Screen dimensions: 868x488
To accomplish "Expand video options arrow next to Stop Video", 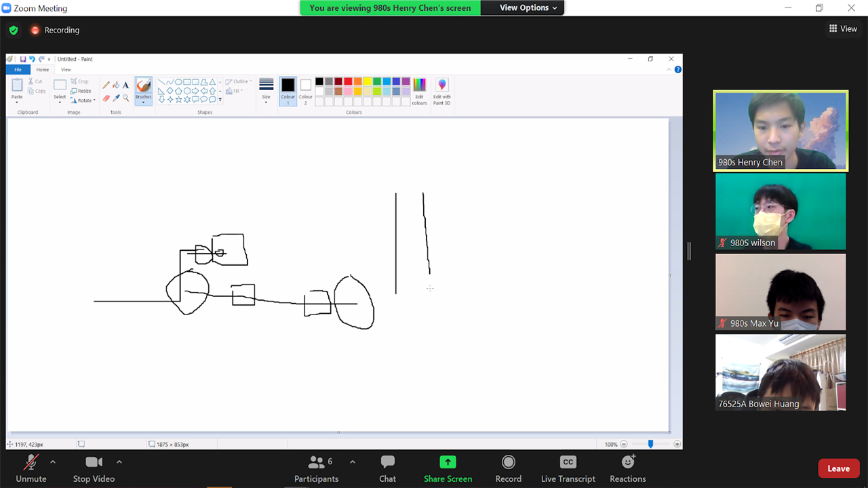I will 119,462.
